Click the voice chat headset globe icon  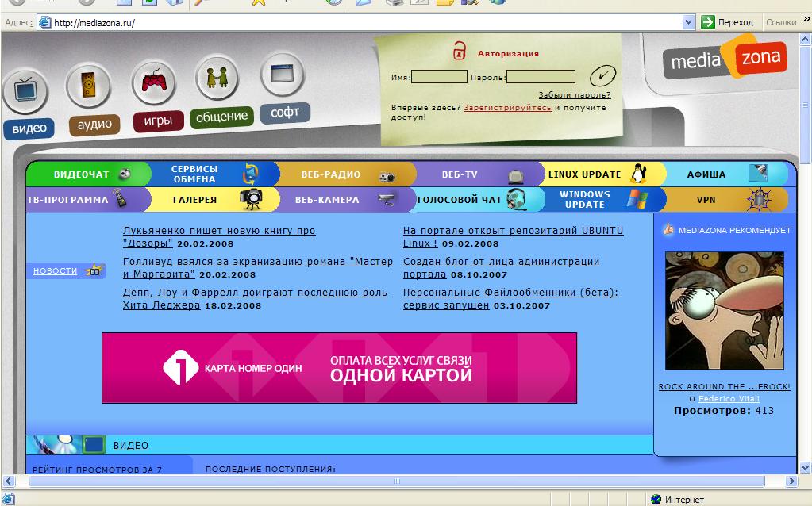click(x=517, y=200)
